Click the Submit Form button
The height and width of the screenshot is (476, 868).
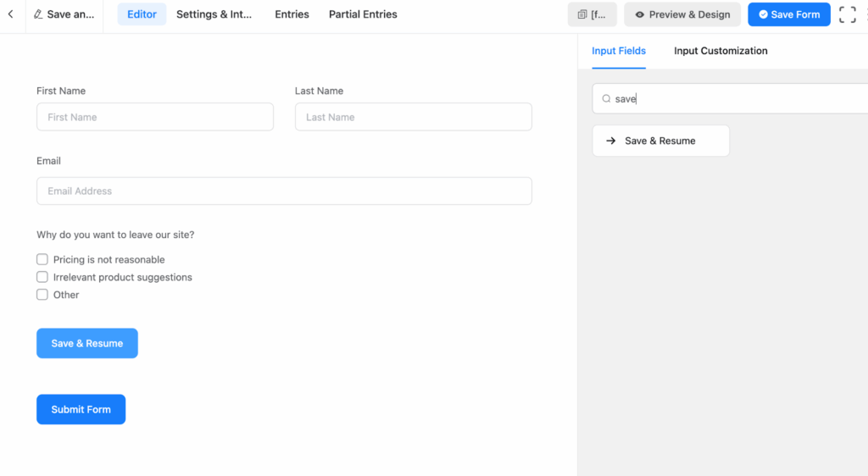81,410
